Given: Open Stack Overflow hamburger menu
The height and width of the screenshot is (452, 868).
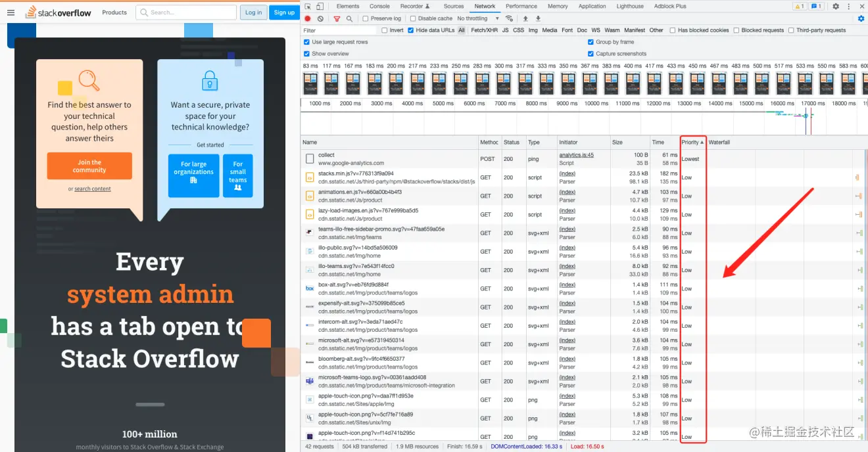Looking at the screenshot, I should tap(11, 12).
